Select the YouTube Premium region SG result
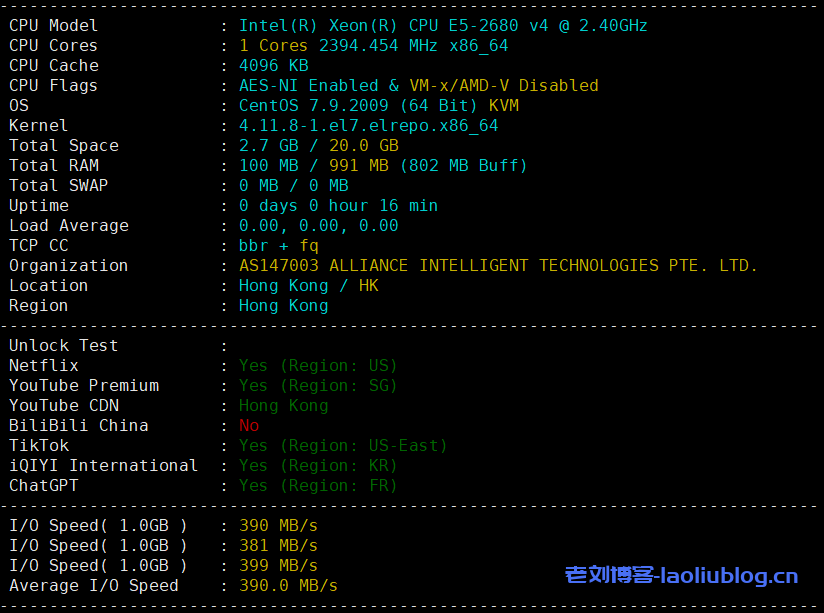The image size is (824, 613). pyautogui.click(x=318, y=385)
